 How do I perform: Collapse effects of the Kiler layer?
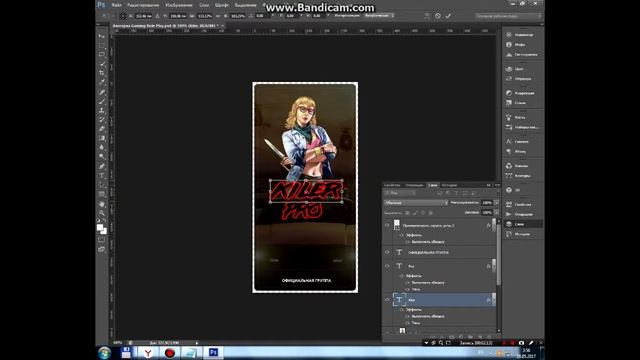(x=494, y=300)
